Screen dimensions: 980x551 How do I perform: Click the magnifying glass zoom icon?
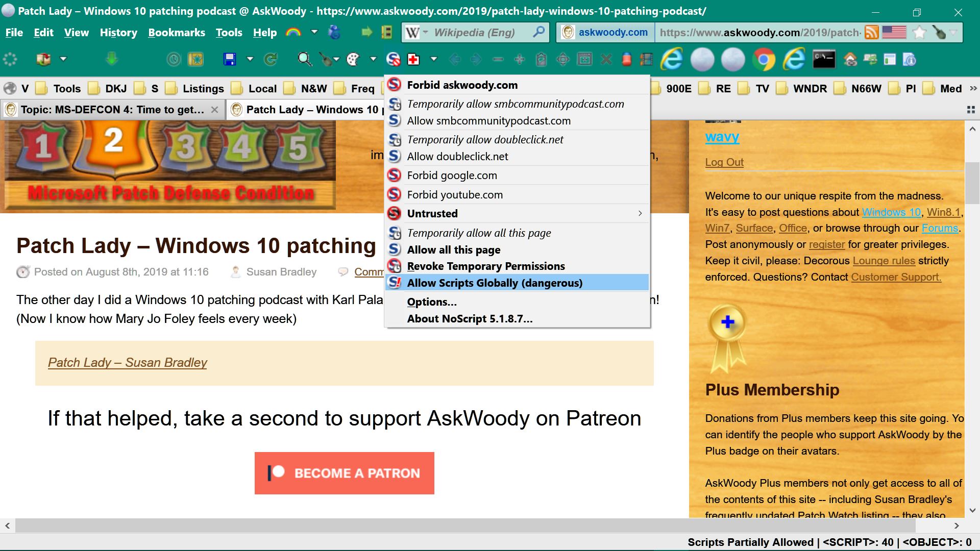point(304,60)
